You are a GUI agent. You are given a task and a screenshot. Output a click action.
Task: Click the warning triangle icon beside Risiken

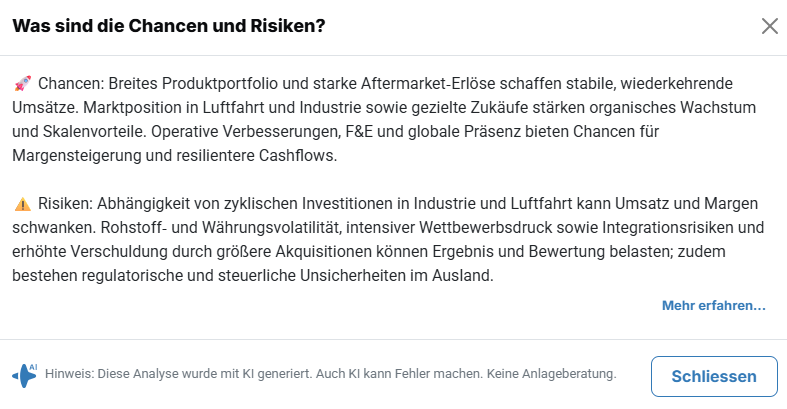[23, 203]
